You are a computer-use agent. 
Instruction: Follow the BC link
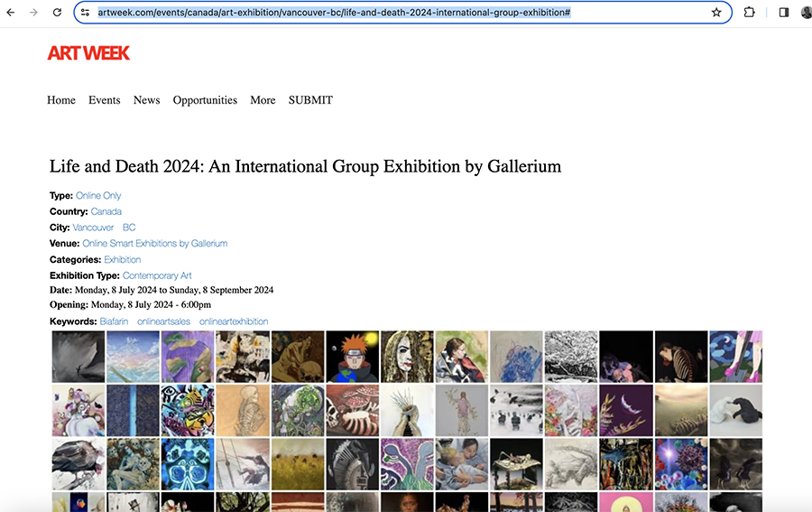coord(129,228)
